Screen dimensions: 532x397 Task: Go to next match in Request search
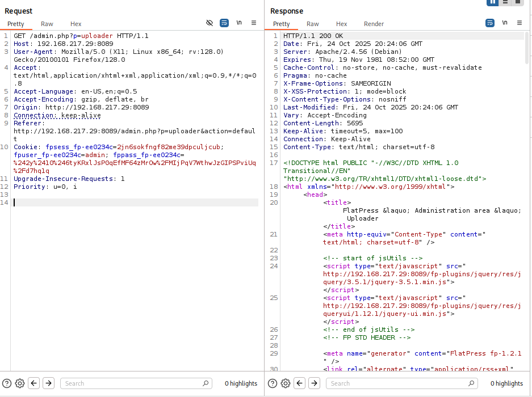[49, 383]
